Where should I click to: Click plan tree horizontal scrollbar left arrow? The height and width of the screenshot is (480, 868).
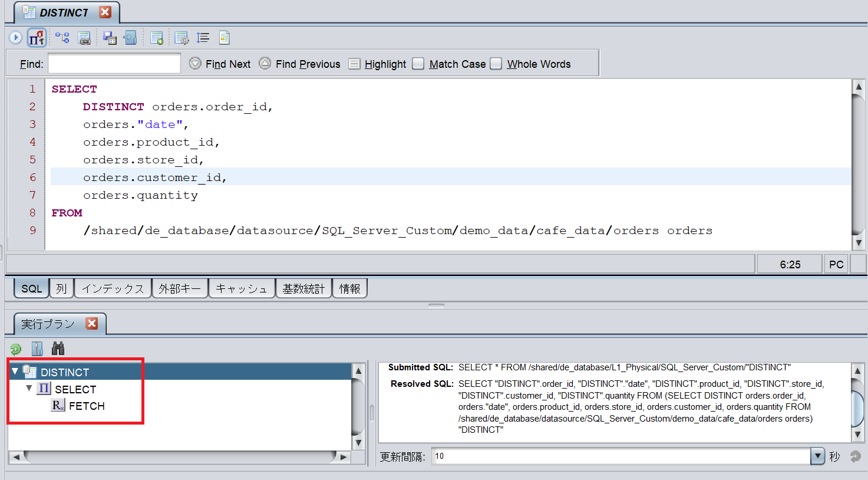(16, 456)
